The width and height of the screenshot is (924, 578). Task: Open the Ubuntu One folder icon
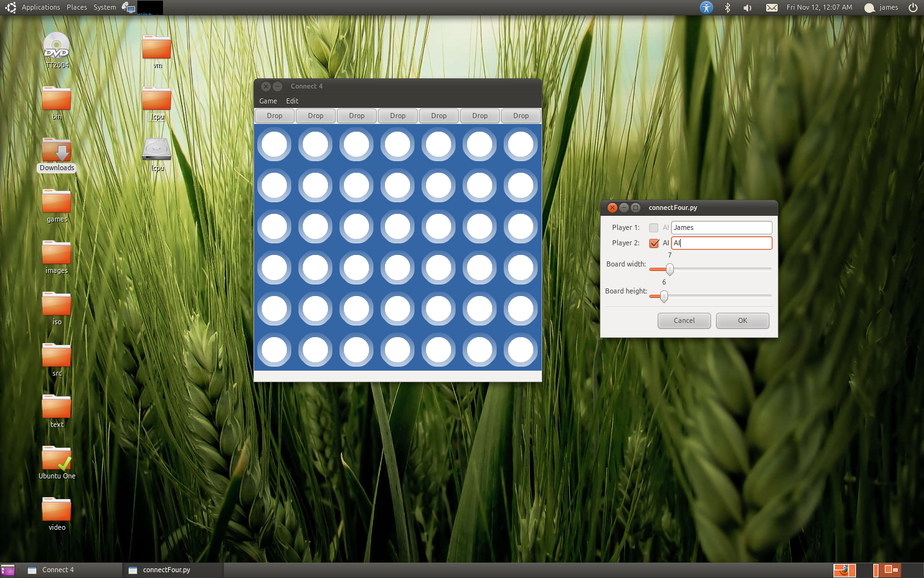point(56,459)
